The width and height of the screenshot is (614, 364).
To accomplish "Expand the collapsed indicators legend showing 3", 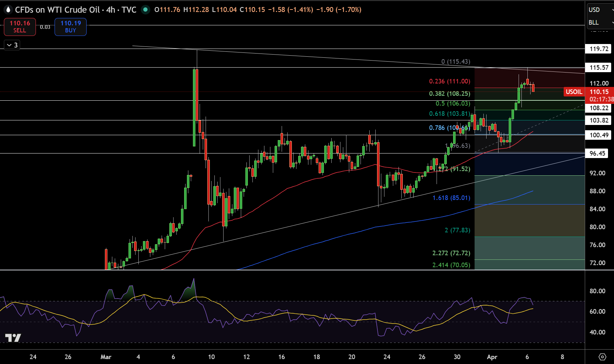I will pyautogui.click(x=12, y=45).
